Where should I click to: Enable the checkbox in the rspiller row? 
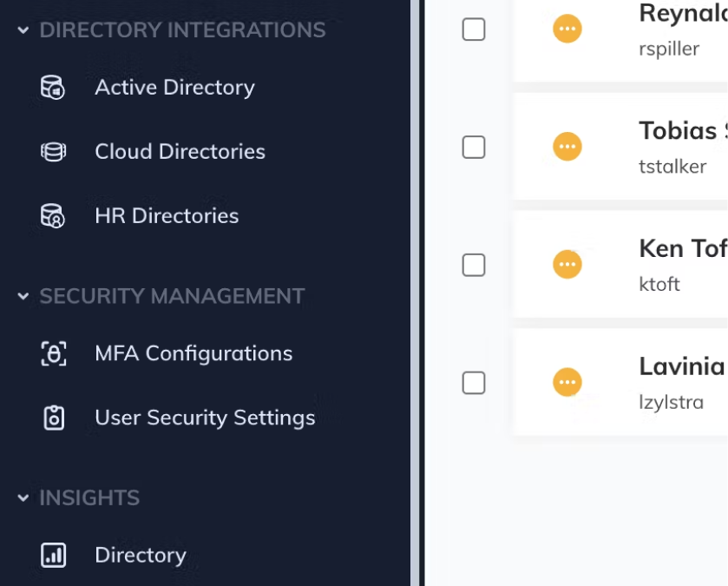[474, 30]
